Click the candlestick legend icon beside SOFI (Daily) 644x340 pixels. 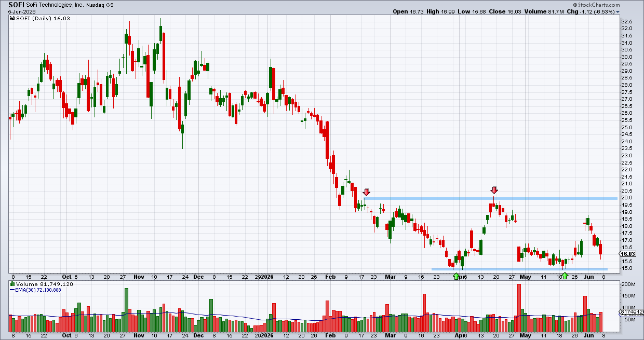12,18
